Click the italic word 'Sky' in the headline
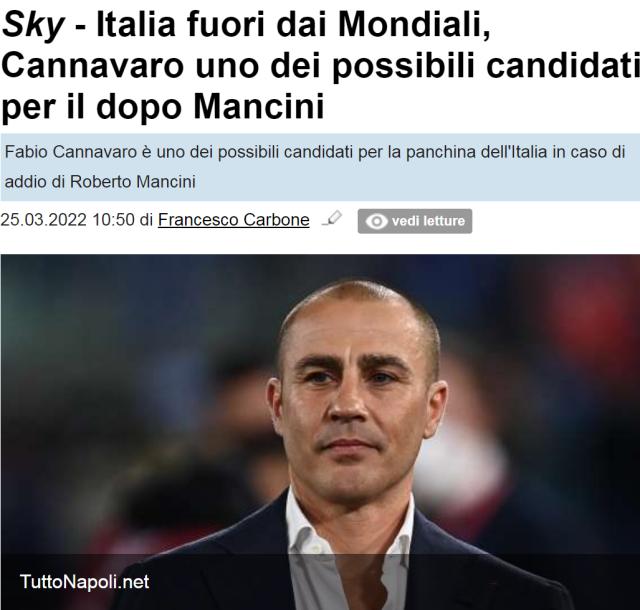The image size is (640, 610). click(33, 25)
